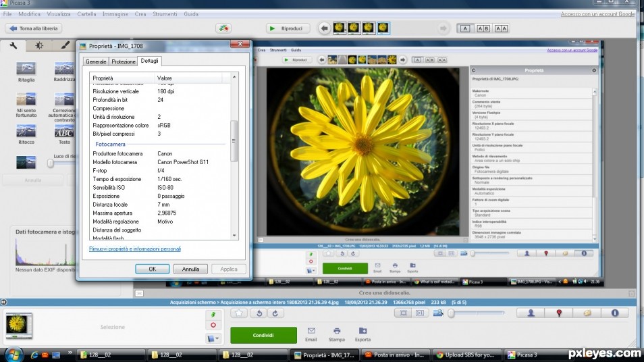
Task: Click the bottom zoom slider handle
Action: pos(451,313)
